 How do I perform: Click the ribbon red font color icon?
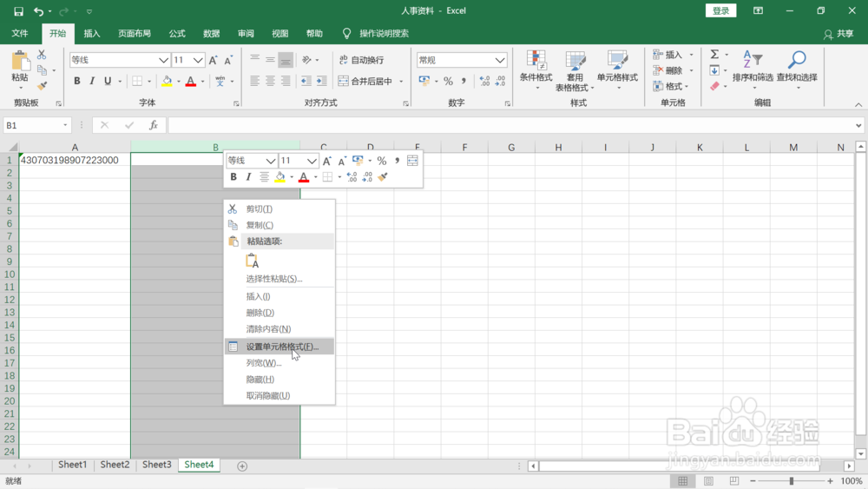click(x=191, y=82)
